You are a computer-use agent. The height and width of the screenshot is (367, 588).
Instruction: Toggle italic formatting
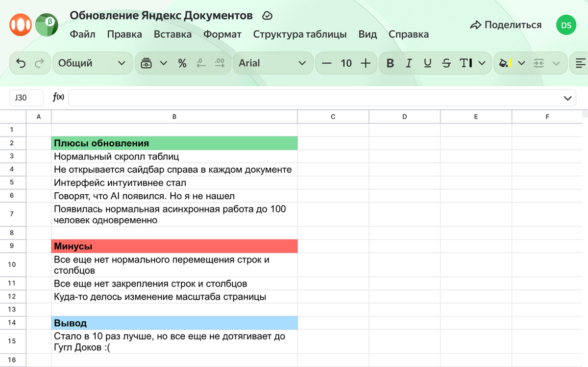pyautogui.click(x=409, y=63)
